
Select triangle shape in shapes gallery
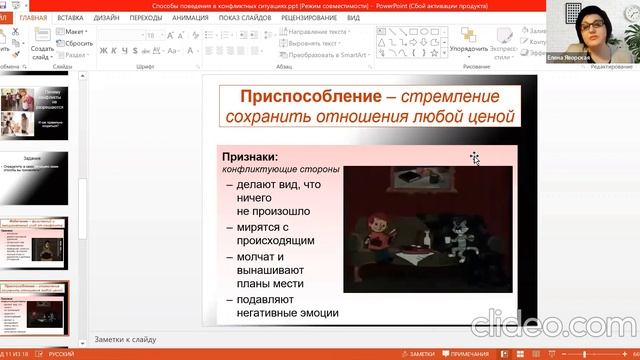381,42
